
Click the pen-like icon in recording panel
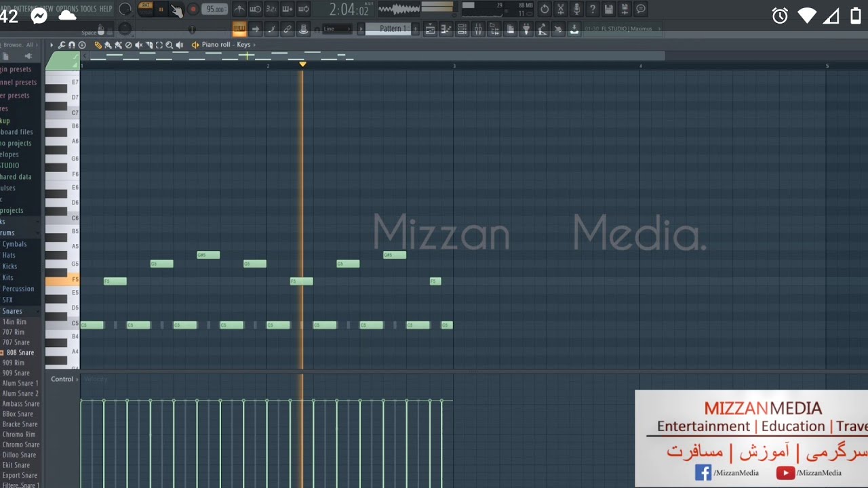click(x=271, y=28)
